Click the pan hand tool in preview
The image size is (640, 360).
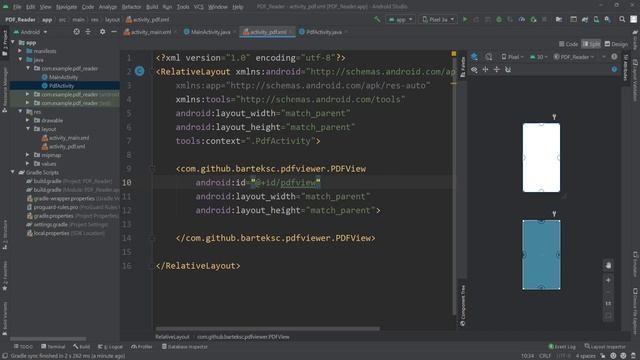608,265
